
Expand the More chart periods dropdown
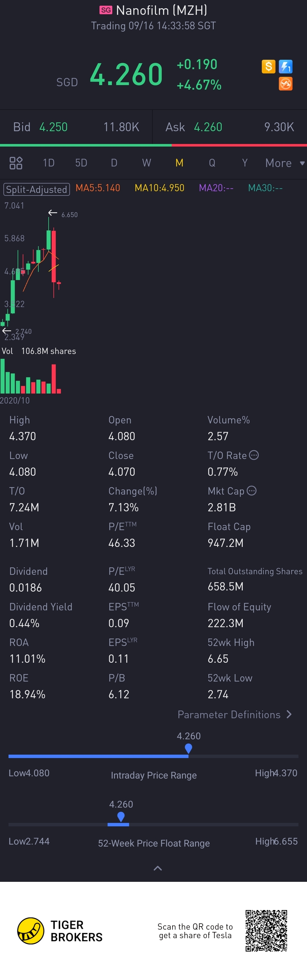point(285,163)
